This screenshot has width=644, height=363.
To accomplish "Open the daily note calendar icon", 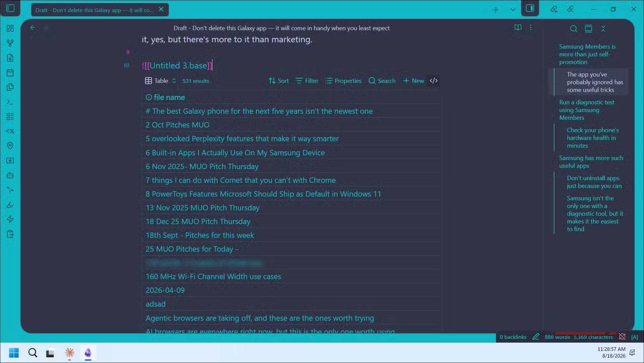I will click(x=10, y=72).
